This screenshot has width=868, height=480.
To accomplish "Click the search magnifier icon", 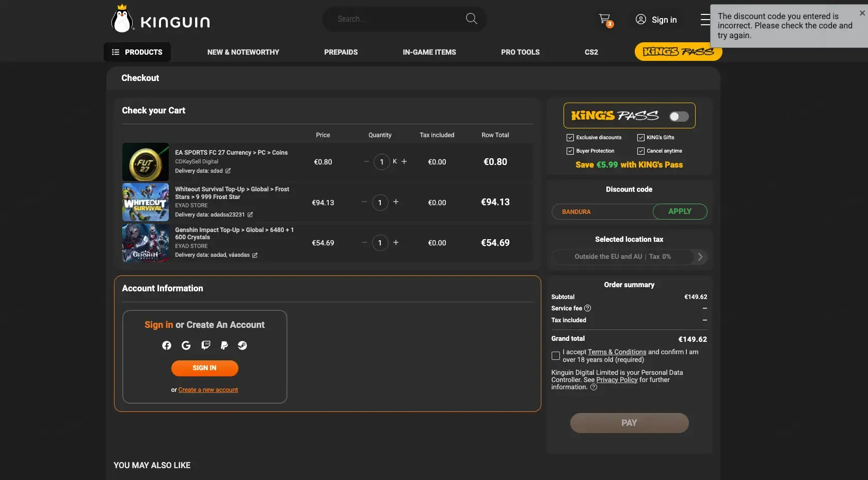I will tap(471, 19).
